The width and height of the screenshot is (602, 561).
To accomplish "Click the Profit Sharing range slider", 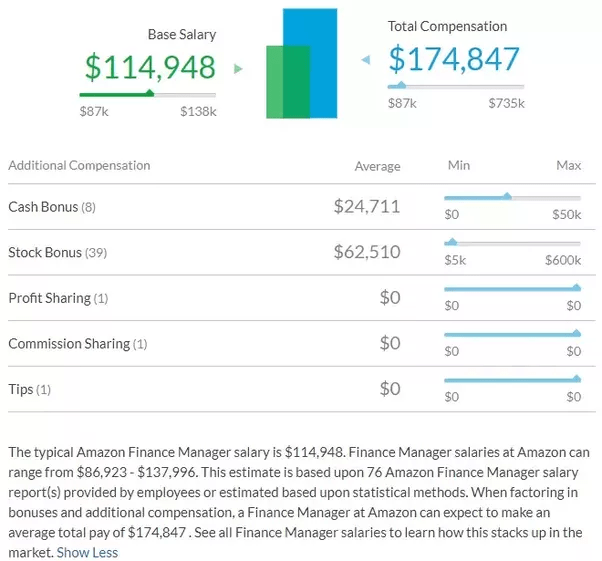I will click(511, 289).
